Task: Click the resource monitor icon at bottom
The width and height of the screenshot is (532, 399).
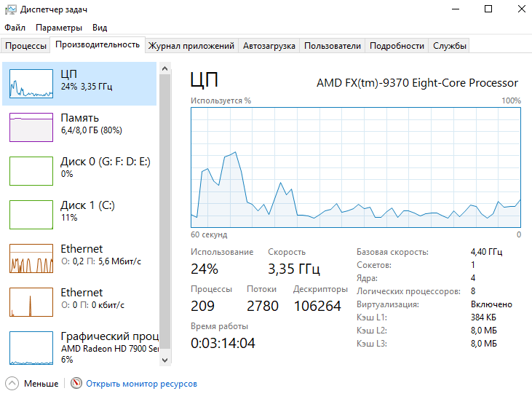Action: (x=76, y=383)
